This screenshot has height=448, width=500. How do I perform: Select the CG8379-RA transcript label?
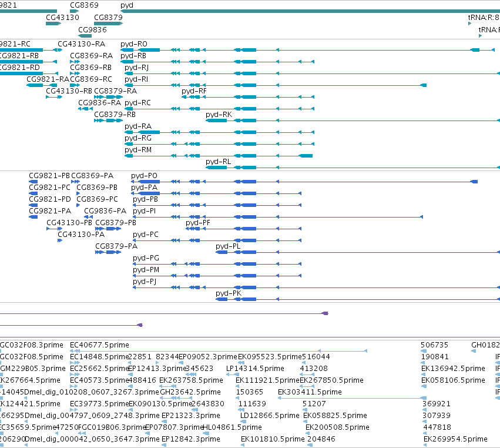(x=115, y=91)
